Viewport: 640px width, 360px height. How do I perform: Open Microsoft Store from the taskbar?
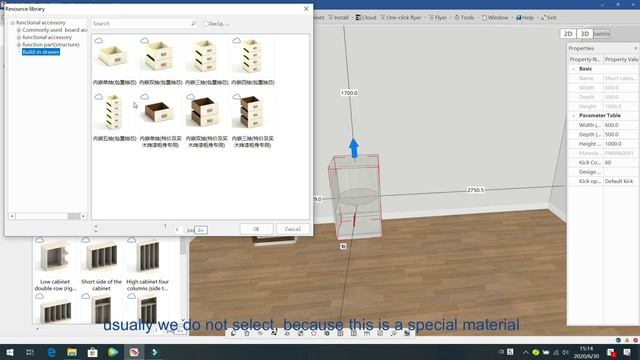click(x=93, y=352)
